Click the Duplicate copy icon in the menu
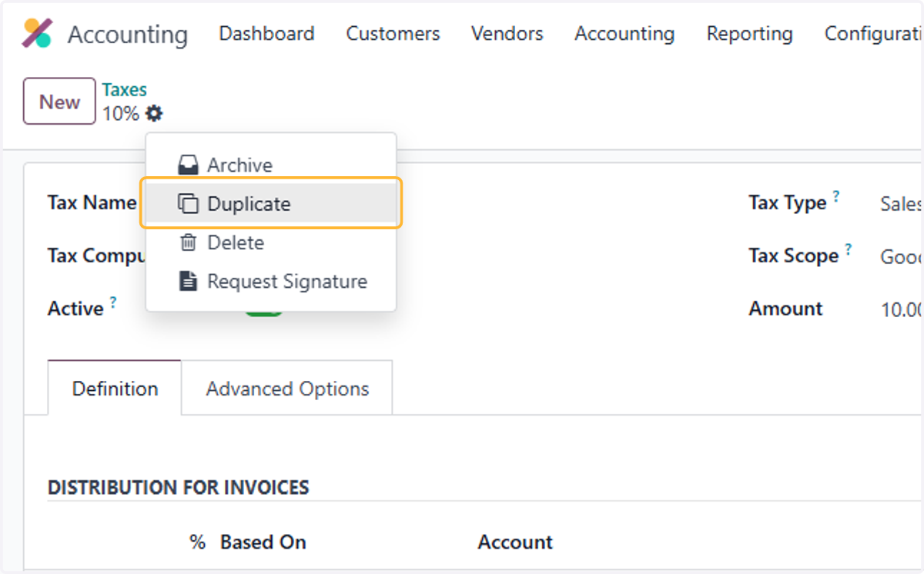 (188, 204)
